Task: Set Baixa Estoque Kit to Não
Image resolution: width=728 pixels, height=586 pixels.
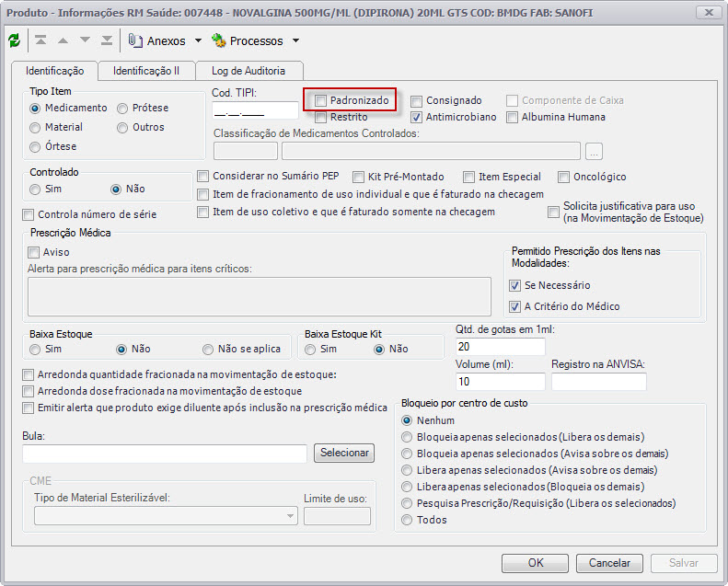Action: pos(379,350)
